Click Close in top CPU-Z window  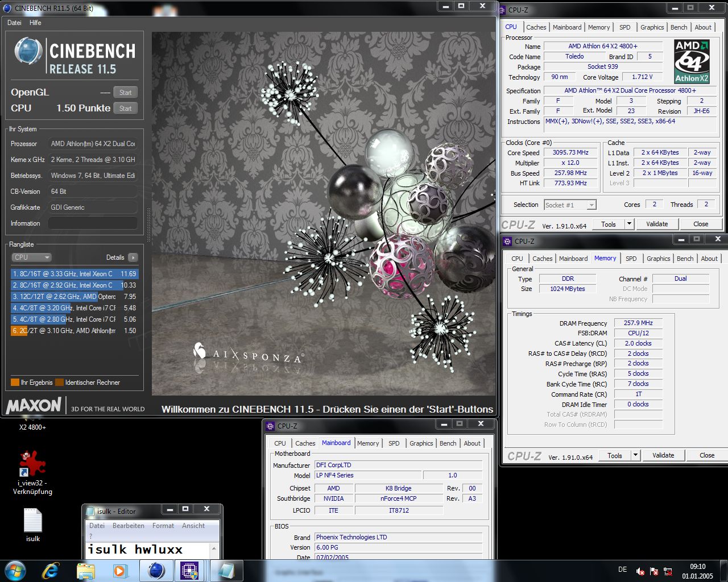(x=701, y=224)
